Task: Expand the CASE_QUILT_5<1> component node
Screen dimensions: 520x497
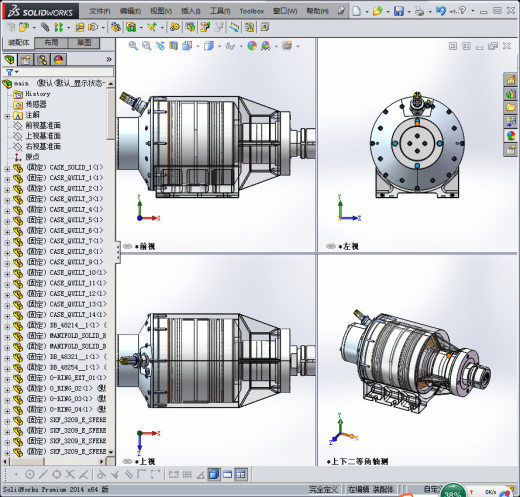Action: point(7,221)
